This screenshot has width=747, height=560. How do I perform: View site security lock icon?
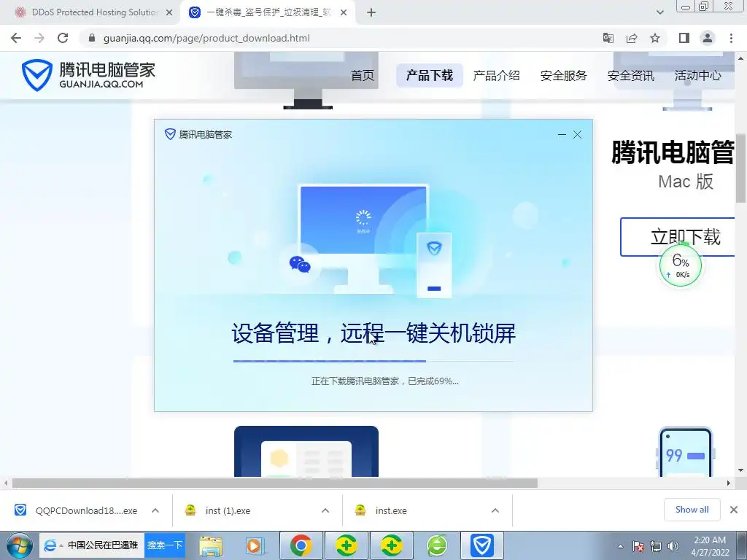click(92, 38)
